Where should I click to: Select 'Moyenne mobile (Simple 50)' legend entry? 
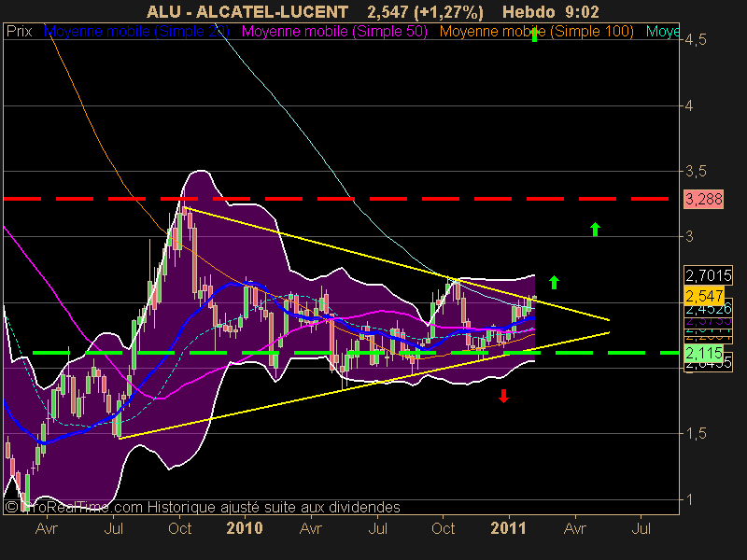[334, 32]
